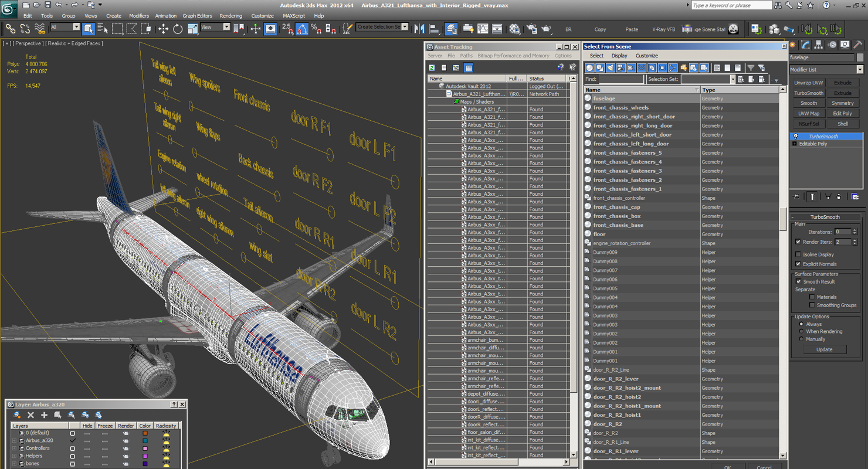Image resolution: width=868 pixels, height=469 pixels.
Task: Open Rendering menu
Action: coord(230,16)
